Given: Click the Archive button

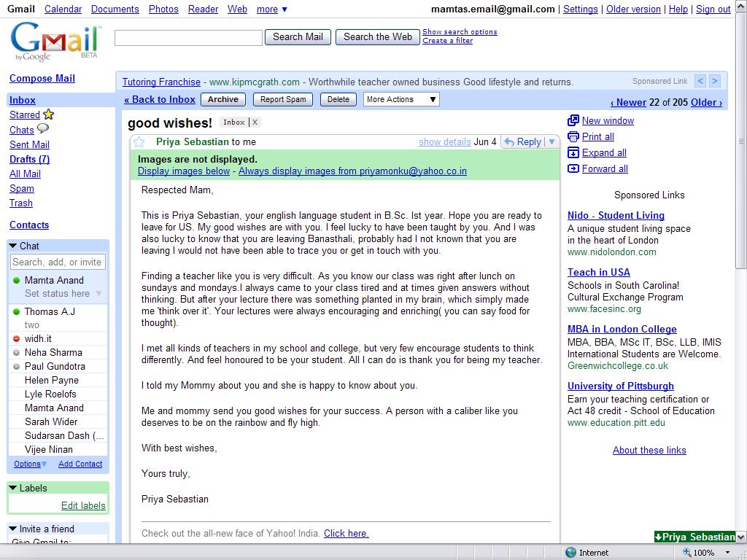Looking at the screenshot, I should coord(222,99).
